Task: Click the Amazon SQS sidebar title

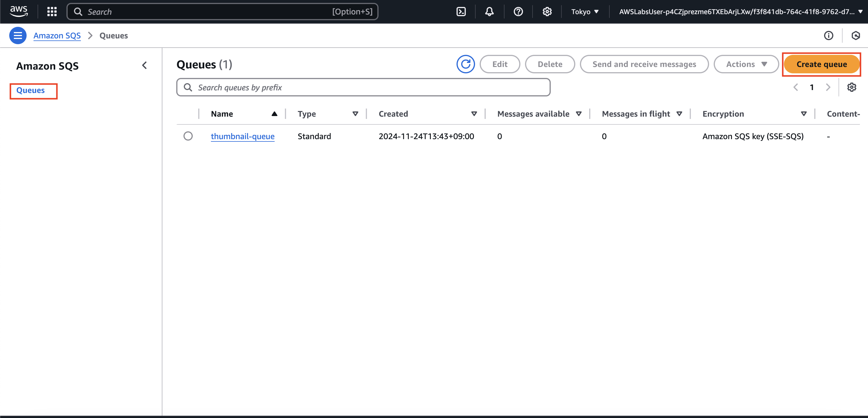Action: pyautogui.click(x=47, y=66)
